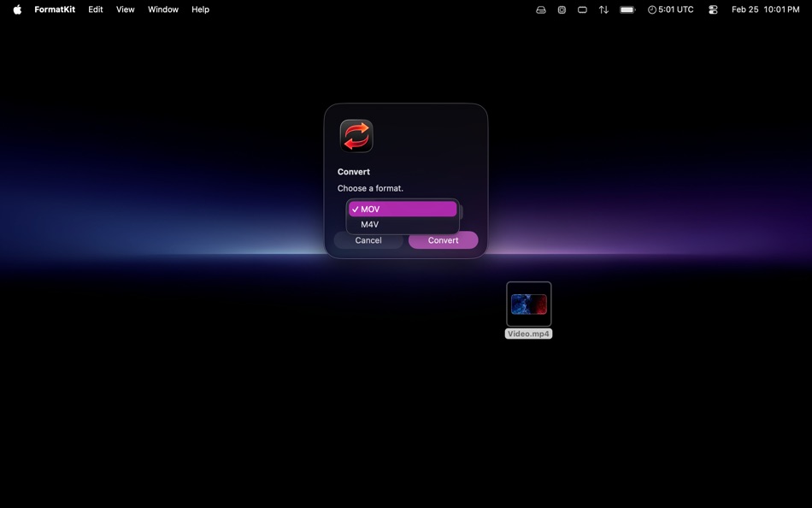812x508 pixels.
Task: Click the Cancel button
Action: pyautogui.click(x=368, y=240)
